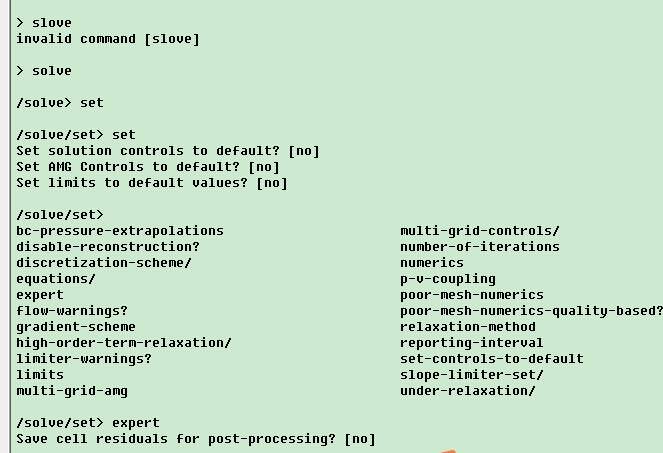Click the high-order-term-relaxation/ submenu
Viewport: 663px width, 453px height.
tap(124, 343)
